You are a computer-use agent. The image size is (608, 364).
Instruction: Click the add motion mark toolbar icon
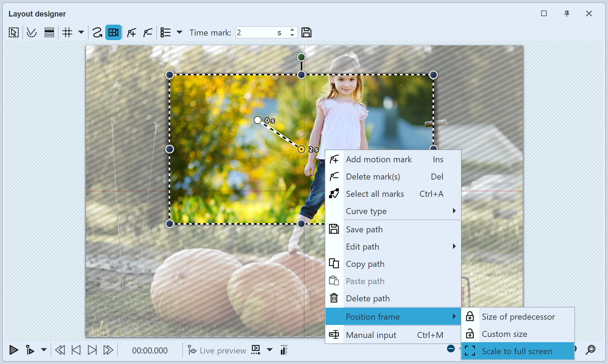click(x=131, y=32)
